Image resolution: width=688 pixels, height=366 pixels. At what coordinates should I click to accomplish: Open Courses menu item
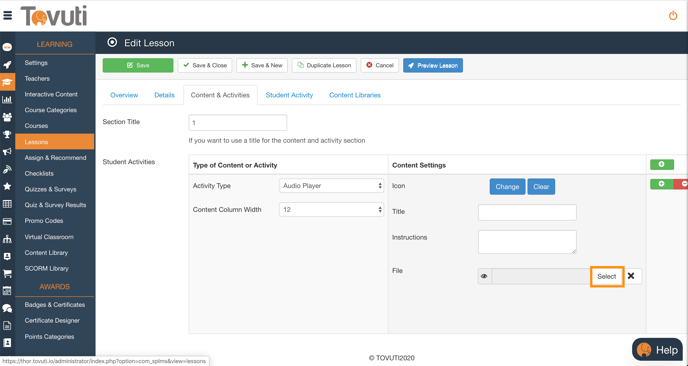click(36, 126)
